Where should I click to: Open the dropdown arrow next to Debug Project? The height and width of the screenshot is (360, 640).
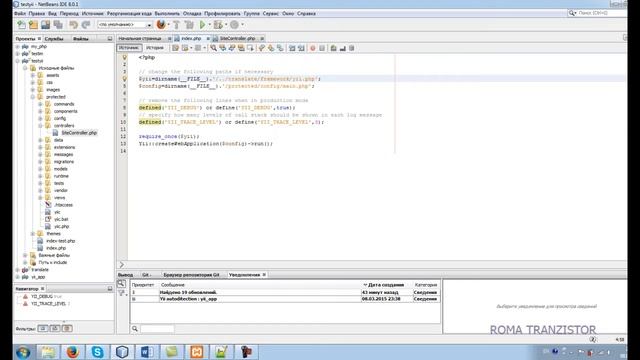point(226,25)
